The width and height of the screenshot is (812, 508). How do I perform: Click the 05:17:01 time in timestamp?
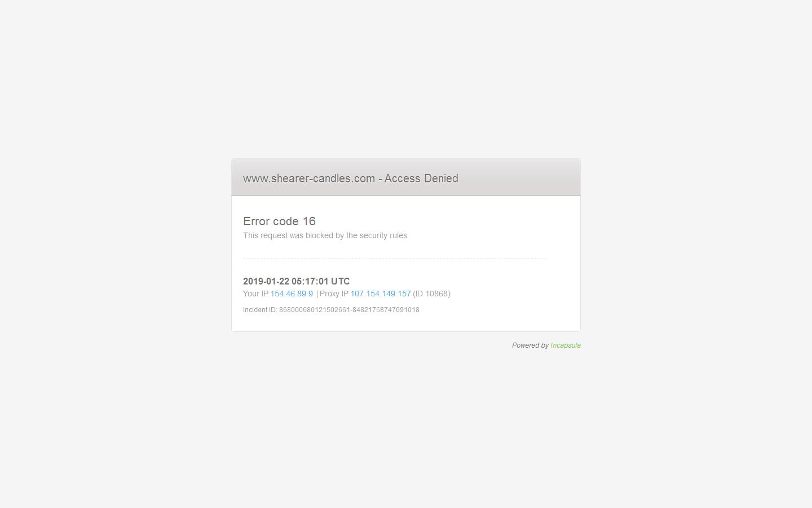click(x=310, y=281)
